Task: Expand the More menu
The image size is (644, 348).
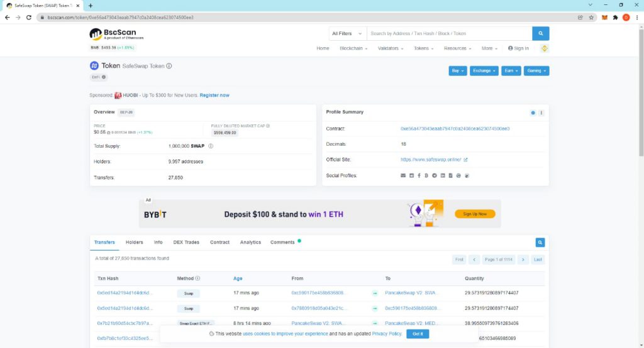Action: tap(489, 48)
